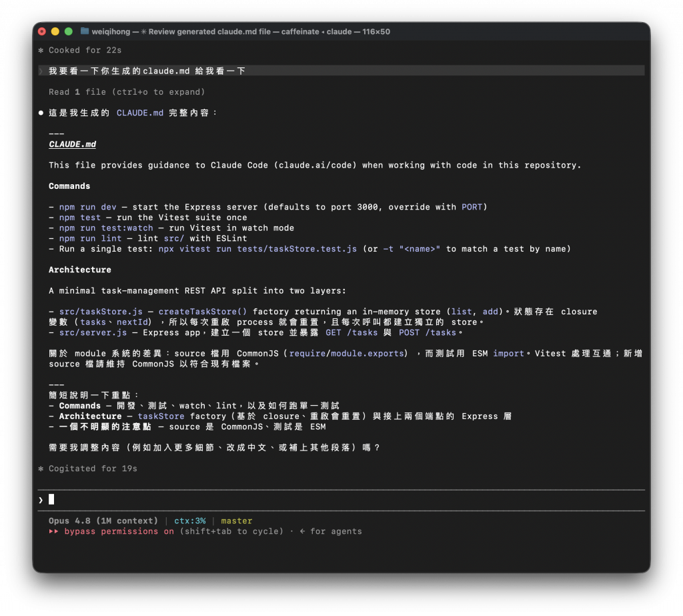Click the 'npm test' command
Screen dimensions: 683x616
click(80, 218)
